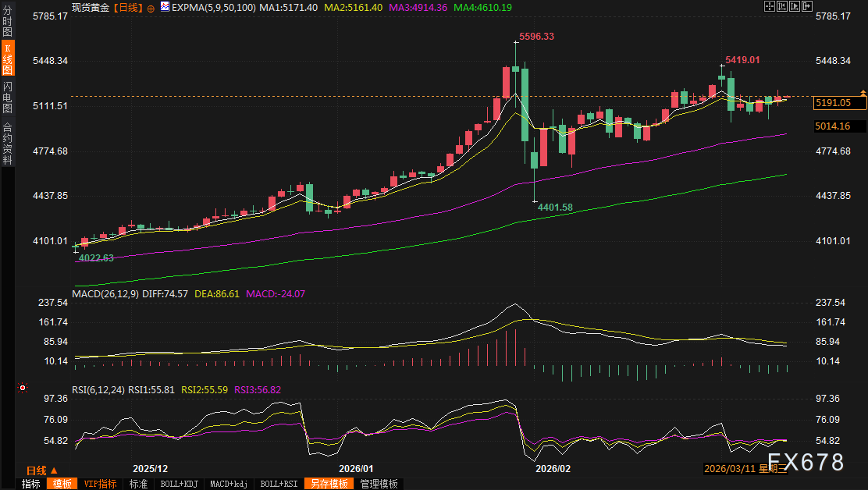The width and height of the screenshot is (868, 490).
Task: Click the 另存模板 button
Action: click(x=329, y=484)
